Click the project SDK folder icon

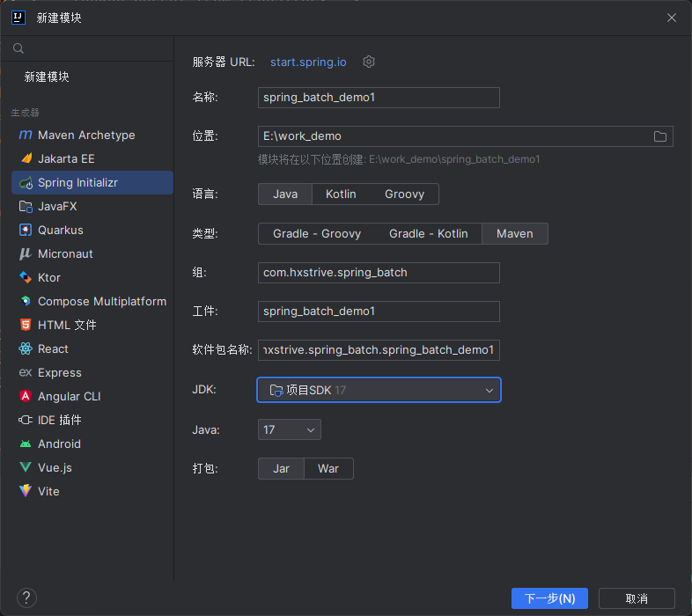276,390
